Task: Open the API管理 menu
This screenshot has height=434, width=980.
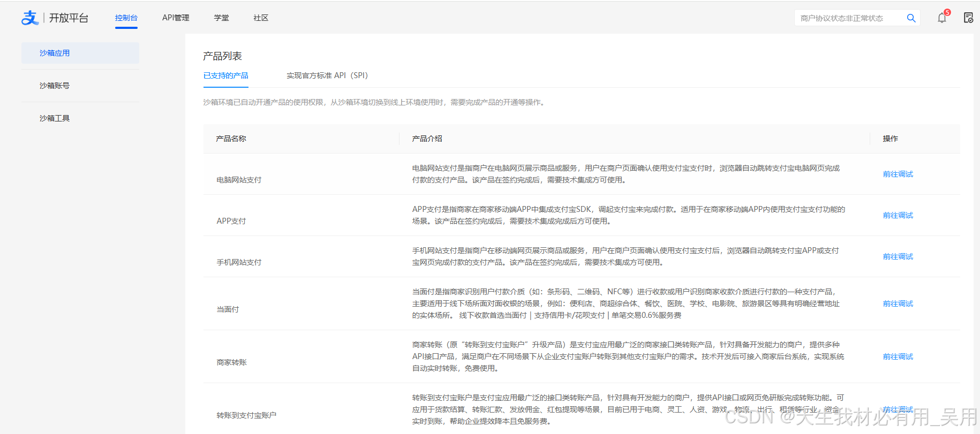Action: (x=176, y=18)
